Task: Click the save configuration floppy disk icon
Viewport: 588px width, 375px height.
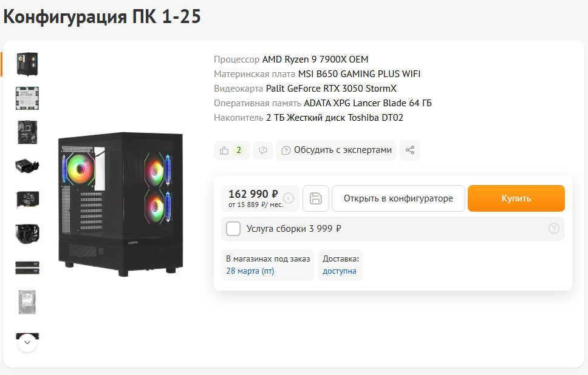Action: tap(316, 198)
